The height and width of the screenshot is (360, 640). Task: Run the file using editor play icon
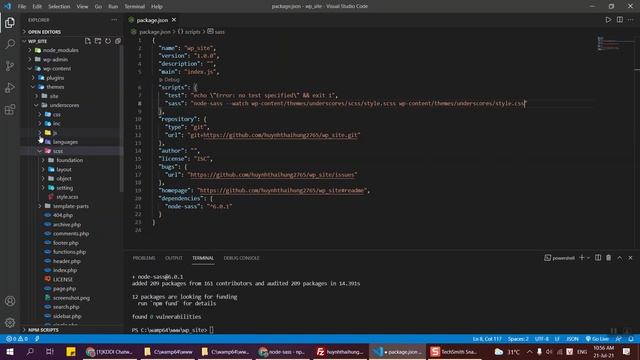[x=608, y=20]
